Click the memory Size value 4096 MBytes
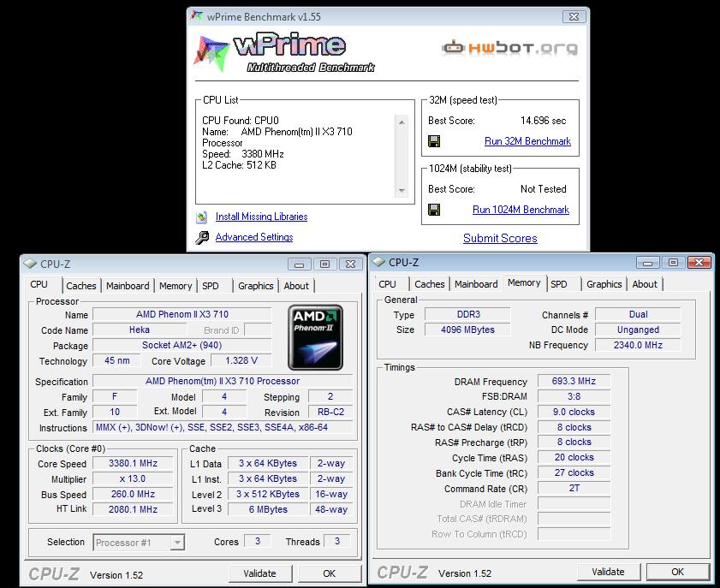The height and width of the screenshot is (588, 720). point(467,330)
